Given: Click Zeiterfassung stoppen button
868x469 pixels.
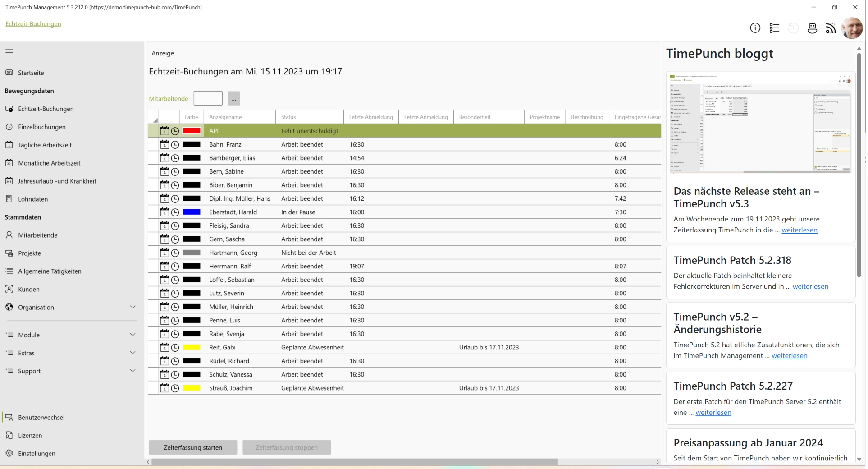Looking at the screenshot, I should point(287,447).
